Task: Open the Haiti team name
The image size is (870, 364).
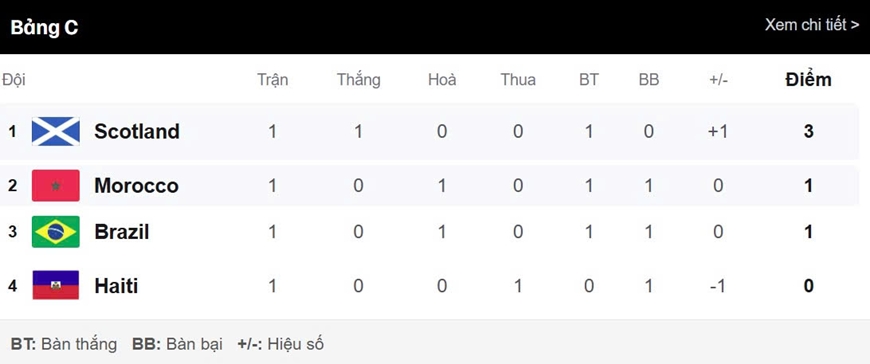Action: [116, 286]
